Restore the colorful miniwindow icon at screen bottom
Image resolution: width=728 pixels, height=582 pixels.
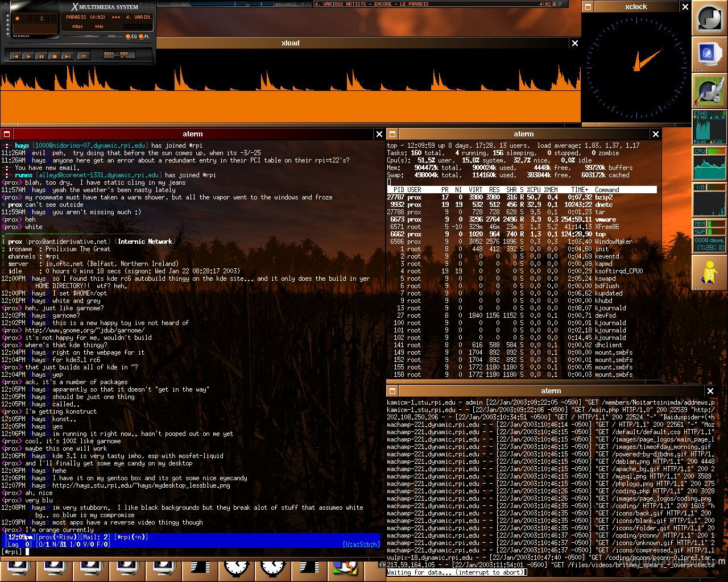coord(346,570)
